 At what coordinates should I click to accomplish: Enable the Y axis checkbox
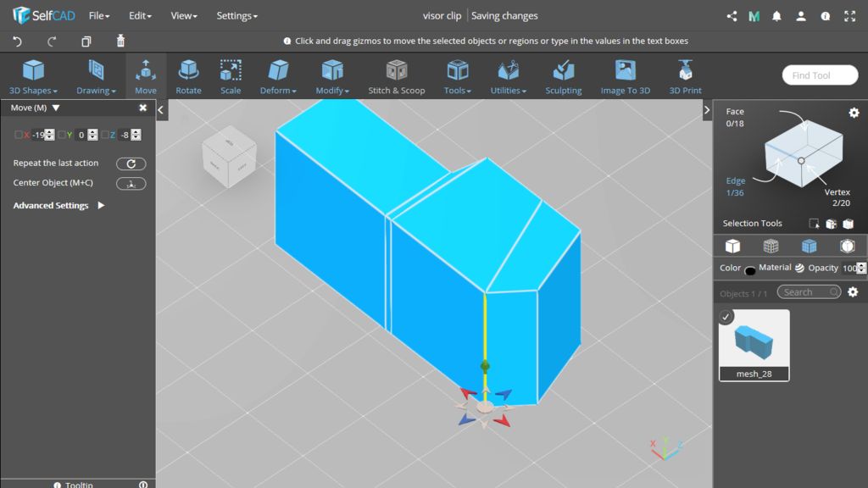(x=61, y=135)
